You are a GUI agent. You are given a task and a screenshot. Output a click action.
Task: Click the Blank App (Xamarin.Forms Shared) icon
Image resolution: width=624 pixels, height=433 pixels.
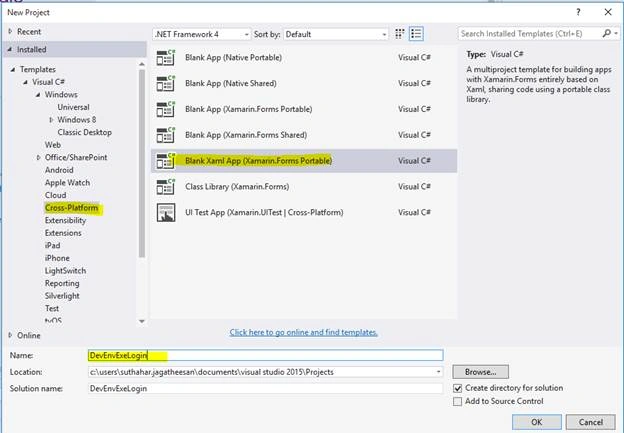pyautogui.click(x=166, y=135)
